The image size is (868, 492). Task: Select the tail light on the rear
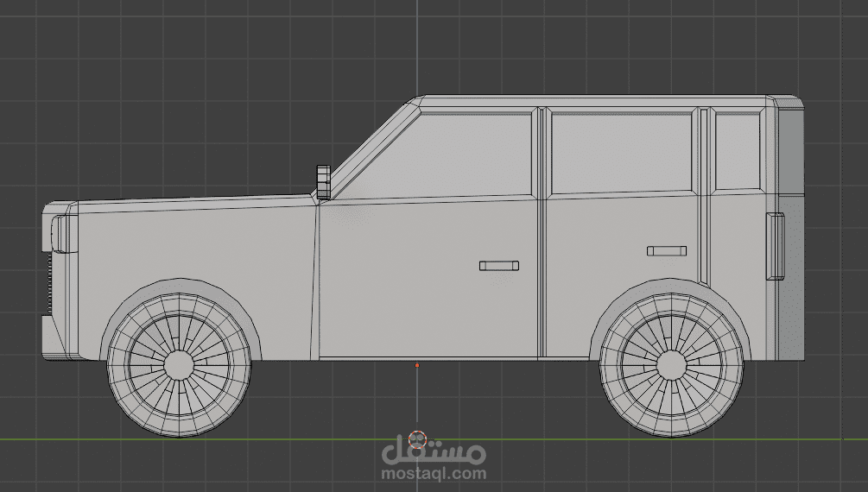775,246
